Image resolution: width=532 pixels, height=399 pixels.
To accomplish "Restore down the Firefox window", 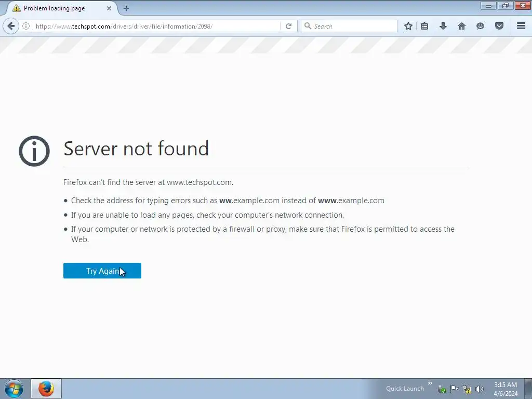I will [506, 5].
